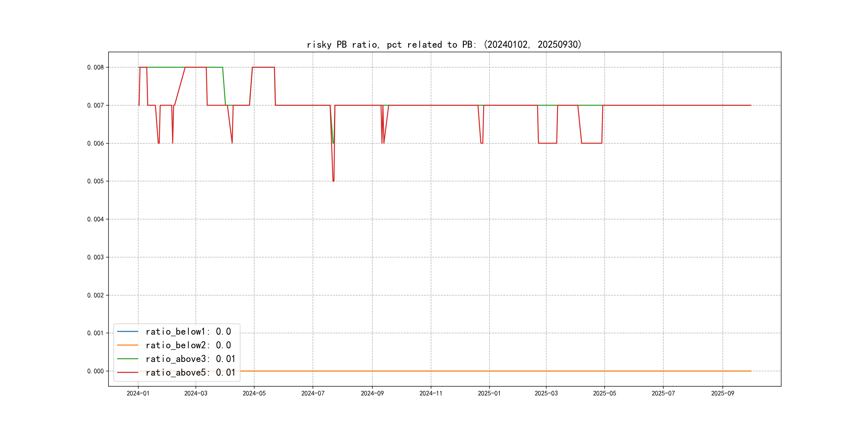Click the 2025-01 x-axis tick label
Screen dimensions: 868x434
click(489, 393)
